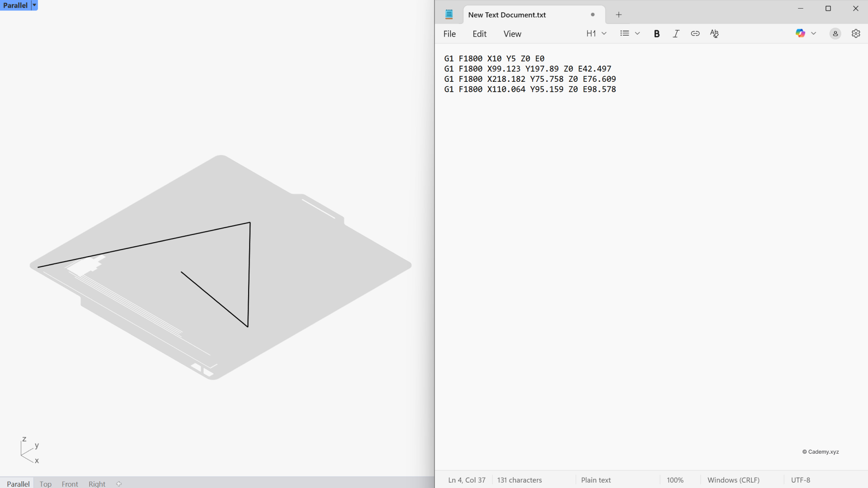Open the View menu

pyautogui.click(x=512, y=34)
